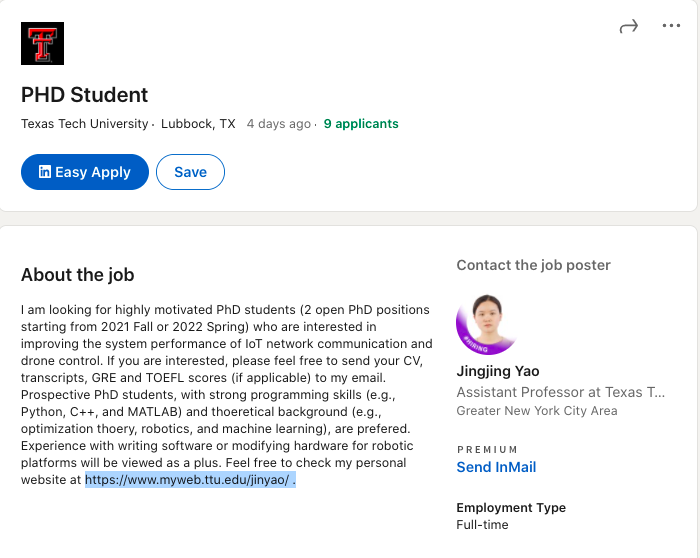
Task: Click the Texas Tech University logo
Action: pyautogui.click(x=42, y=43)
